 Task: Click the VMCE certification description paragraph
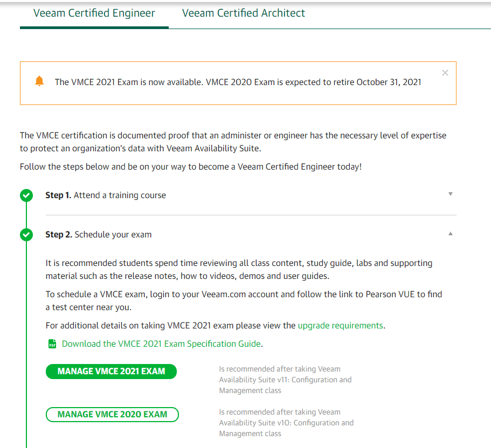click(x=233, y=142)
